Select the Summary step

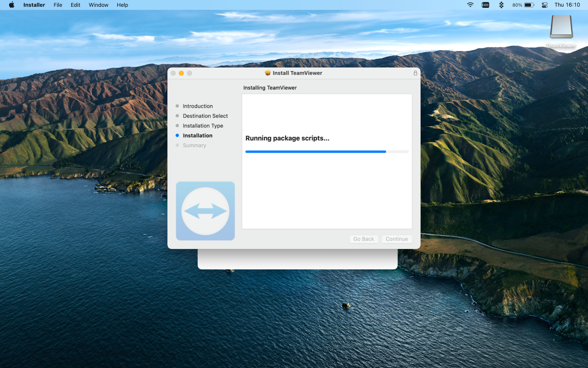[191, 145]
